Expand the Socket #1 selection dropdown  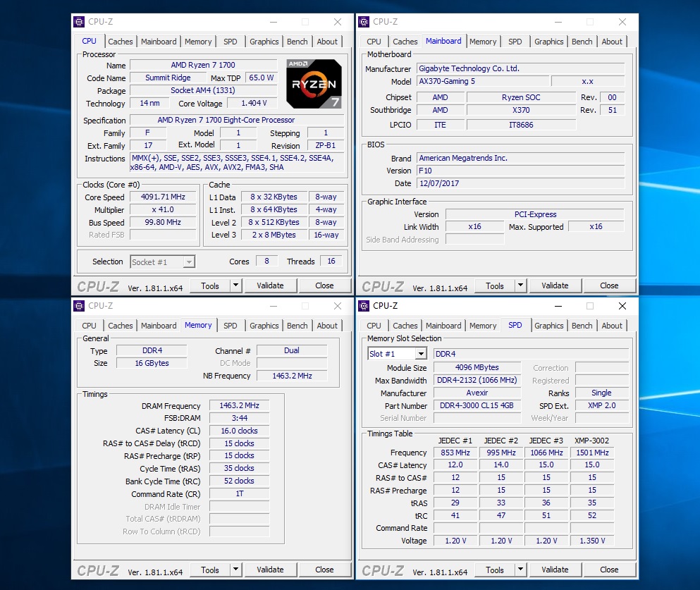click(190, 262)
